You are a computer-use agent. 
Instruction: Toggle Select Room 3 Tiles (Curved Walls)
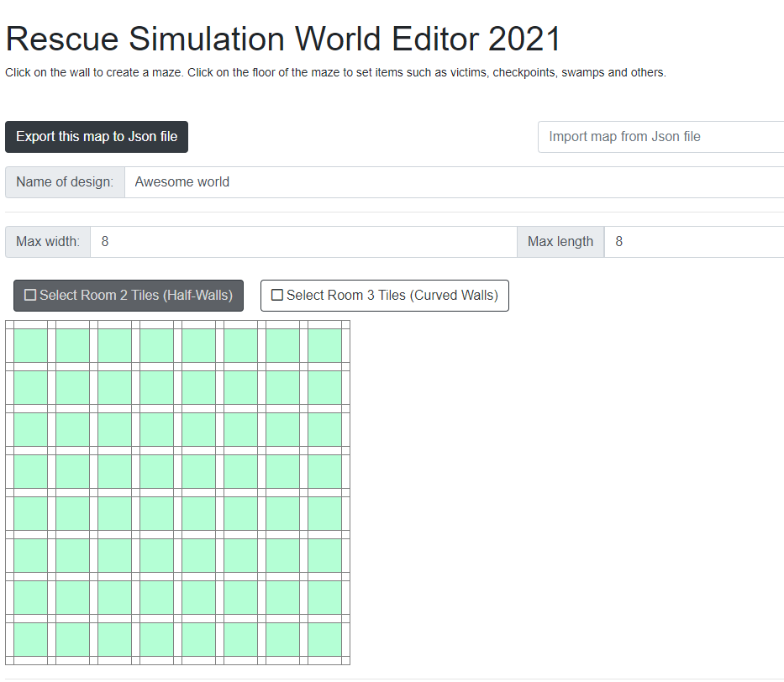click(385, 296)
